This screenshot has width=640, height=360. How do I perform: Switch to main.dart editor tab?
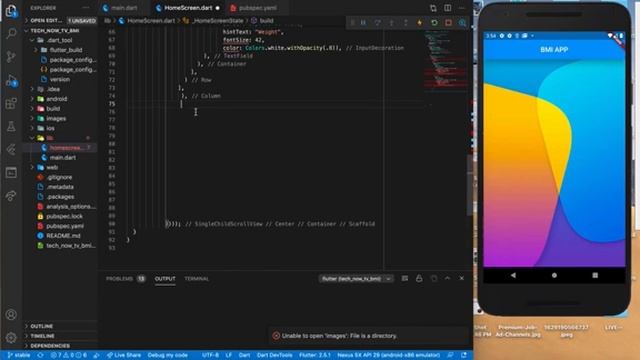120,8
